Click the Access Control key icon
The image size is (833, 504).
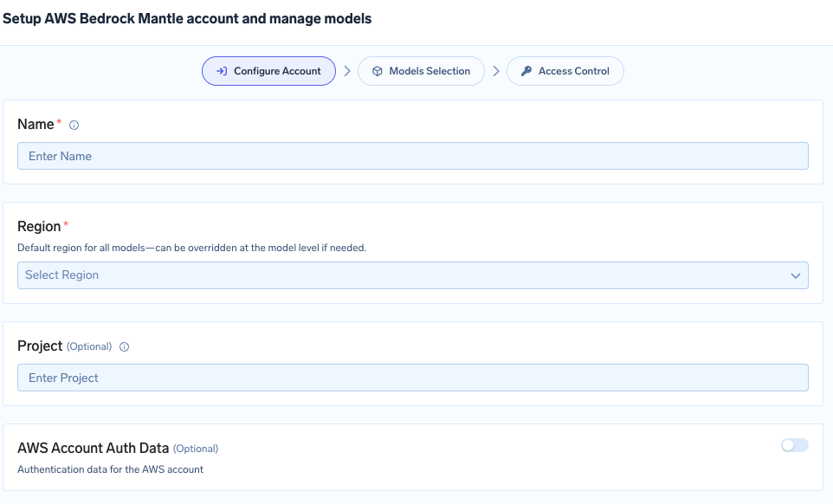click(x=526, y=71)
